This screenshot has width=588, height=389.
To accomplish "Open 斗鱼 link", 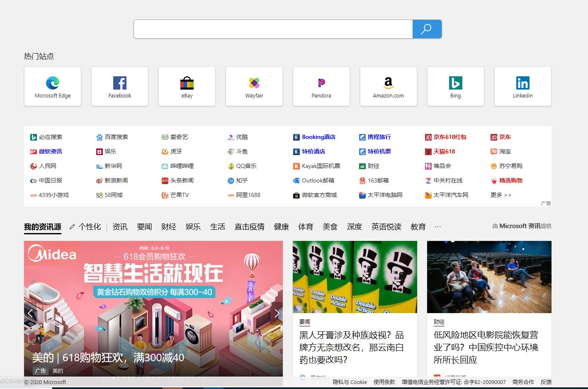I will tap(238, 151).
